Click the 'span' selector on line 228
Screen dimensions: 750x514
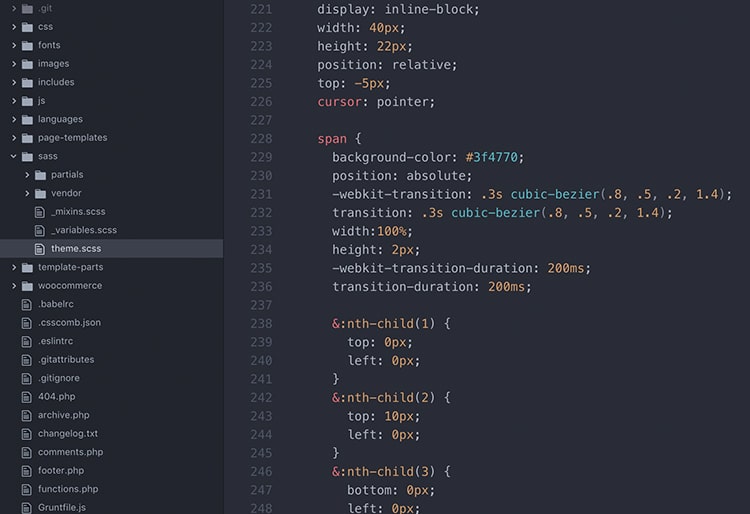coord(332,139)
